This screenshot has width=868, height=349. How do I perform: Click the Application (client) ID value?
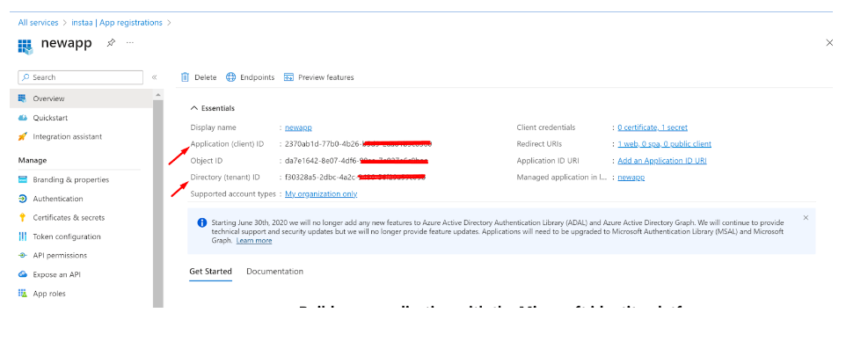tap(358, 144)
